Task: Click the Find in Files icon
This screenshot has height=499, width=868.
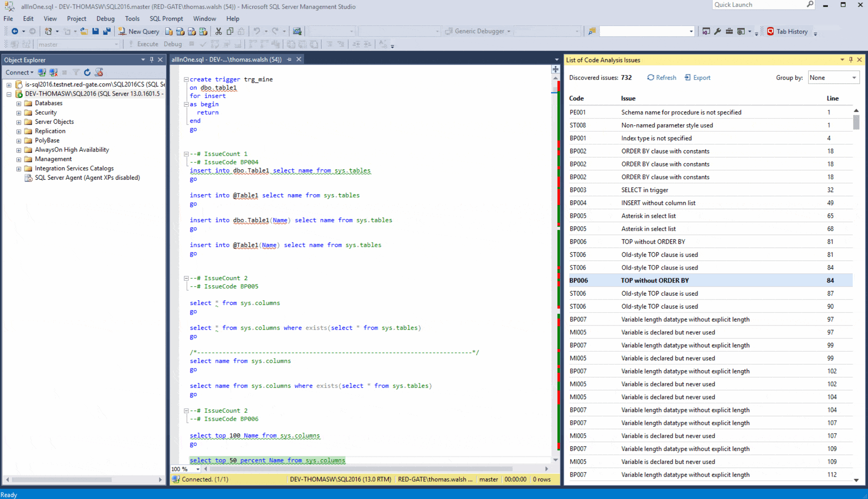Action: (592, 31)
